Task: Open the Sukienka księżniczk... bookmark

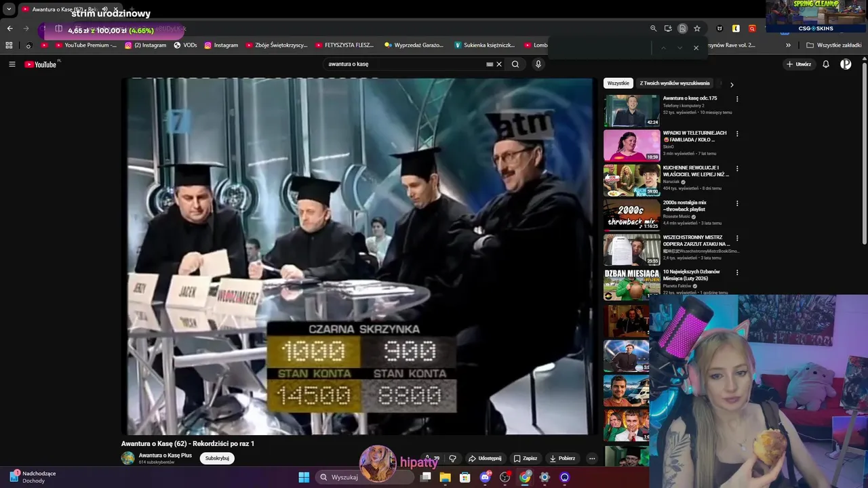Action: (x=484, y=45)
